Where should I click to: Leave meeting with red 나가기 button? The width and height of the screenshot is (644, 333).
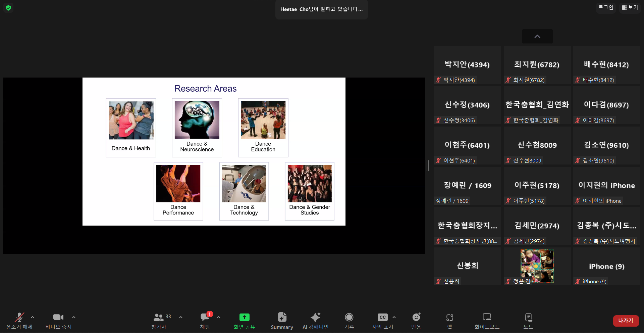pos(626,321)
